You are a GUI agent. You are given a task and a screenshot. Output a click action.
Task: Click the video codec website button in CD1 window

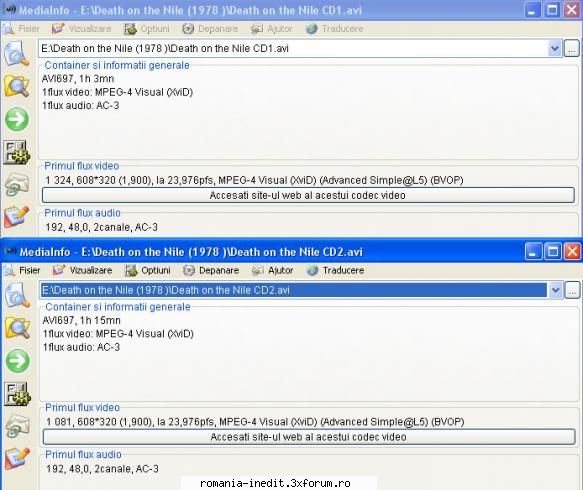[308, 196]
